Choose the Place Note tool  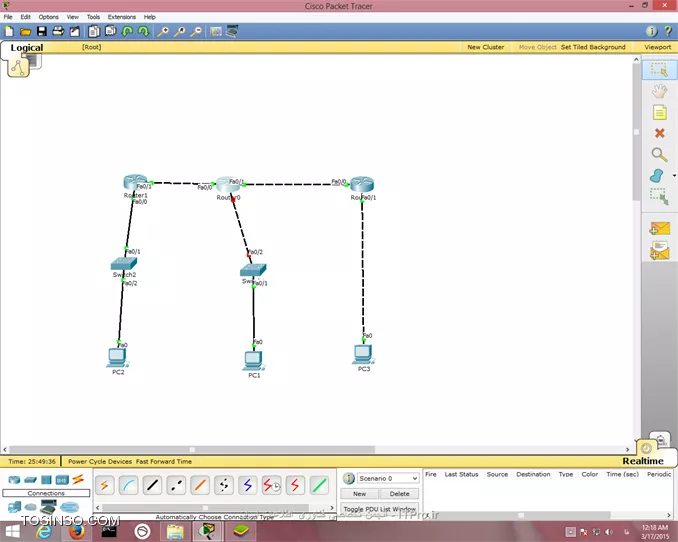pyautogui.click(x=659, y=112)
